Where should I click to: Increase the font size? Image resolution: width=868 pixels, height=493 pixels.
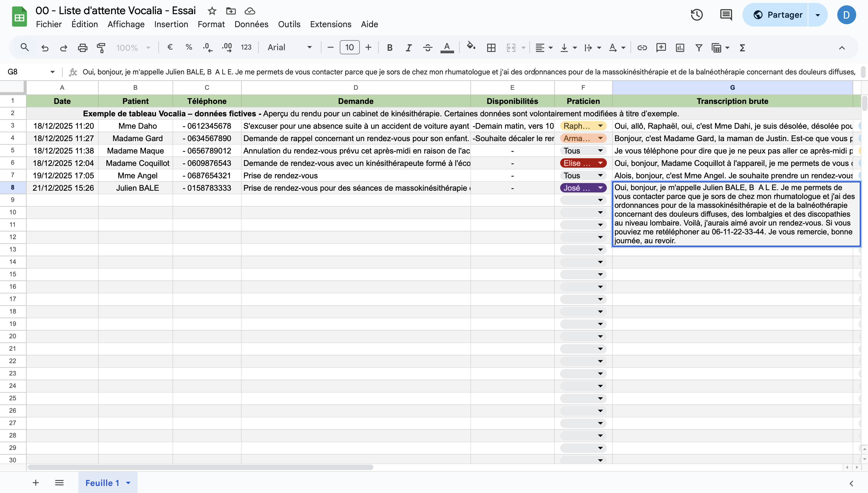[x=368, y=48]
